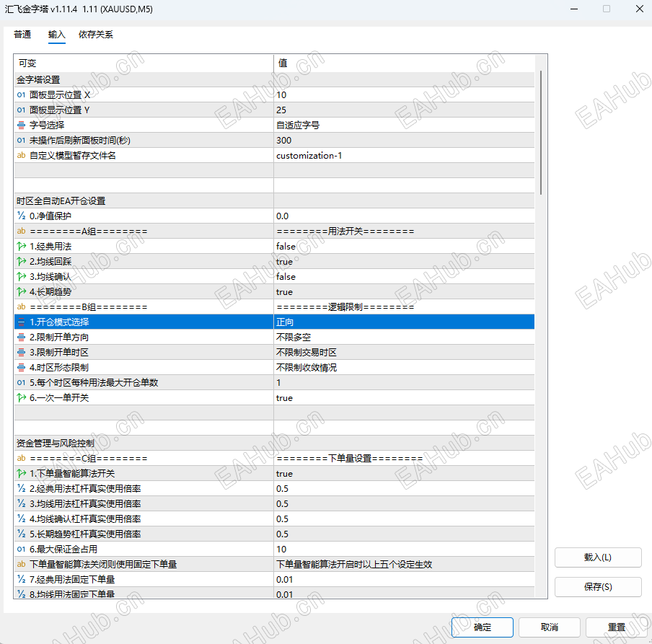Edit refresh time value 300
This screenshot has width=652, height=644.
click(404, 141)
